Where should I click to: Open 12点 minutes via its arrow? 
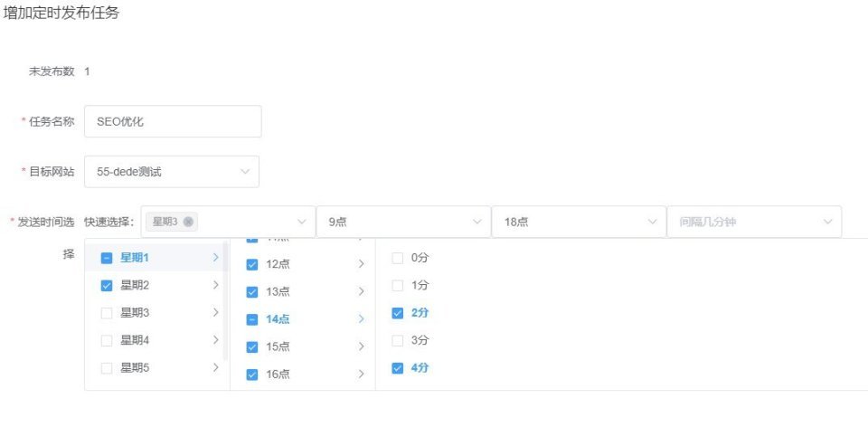[361, 264]
